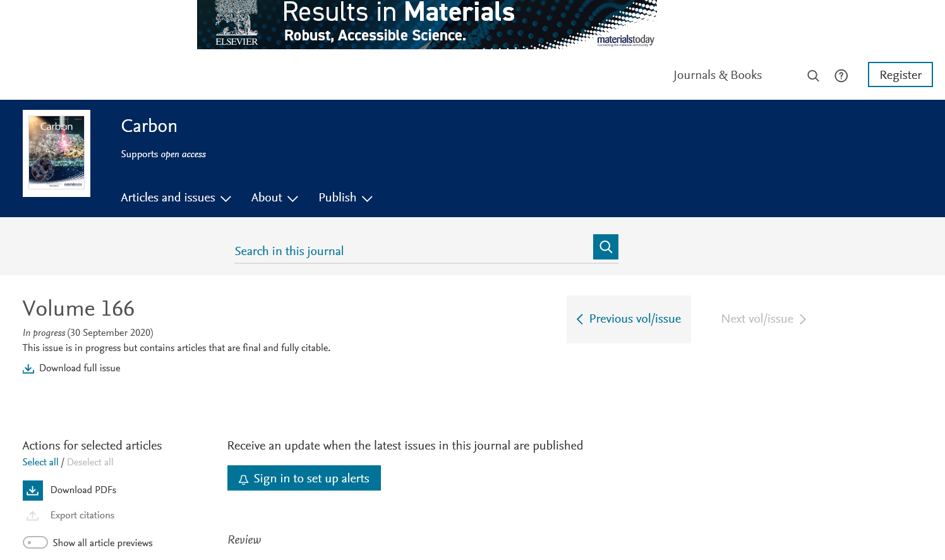
Task: Click the Register button
Action: 900,74
